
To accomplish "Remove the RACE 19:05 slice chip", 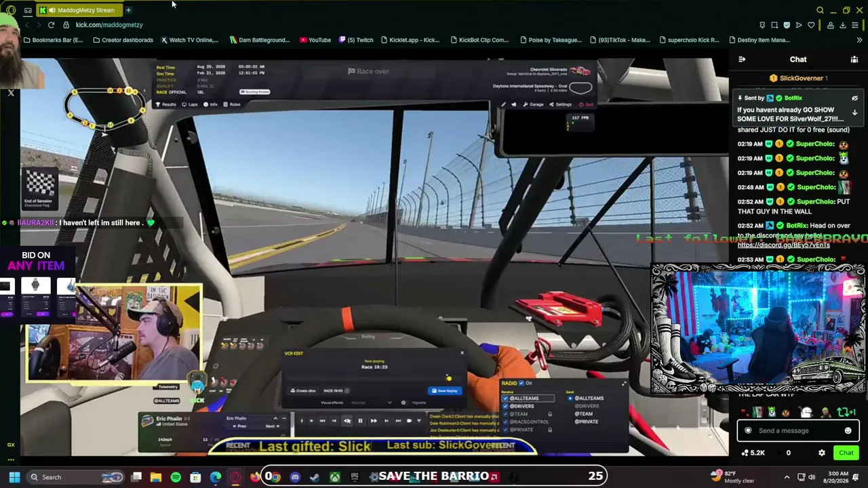I will [x=347, y=390].
